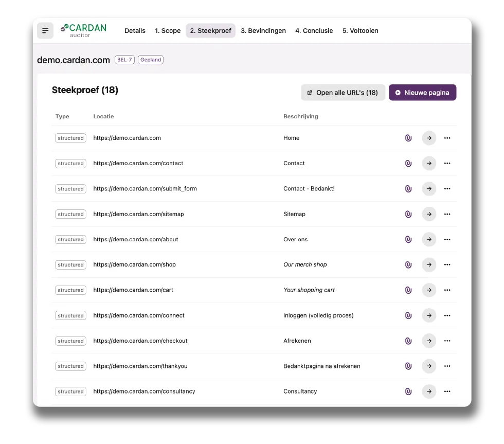
Task: Click the Beschrijving column header
Action: (300, 116)
